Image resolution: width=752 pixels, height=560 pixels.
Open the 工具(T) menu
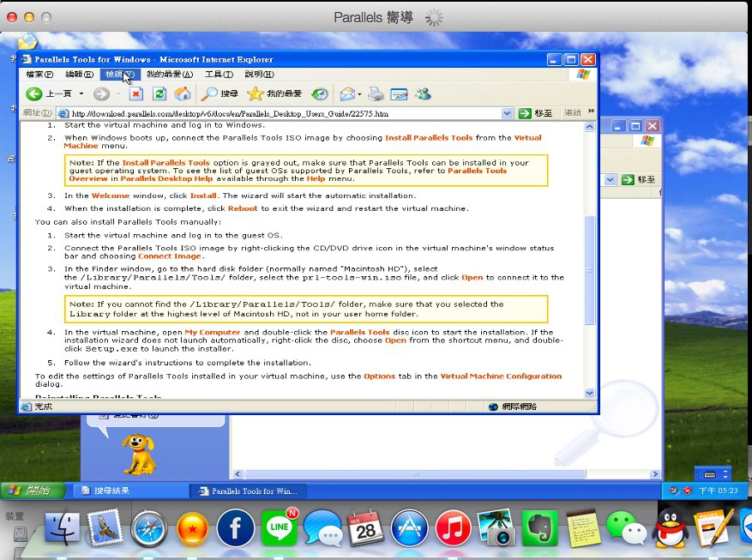219,75
